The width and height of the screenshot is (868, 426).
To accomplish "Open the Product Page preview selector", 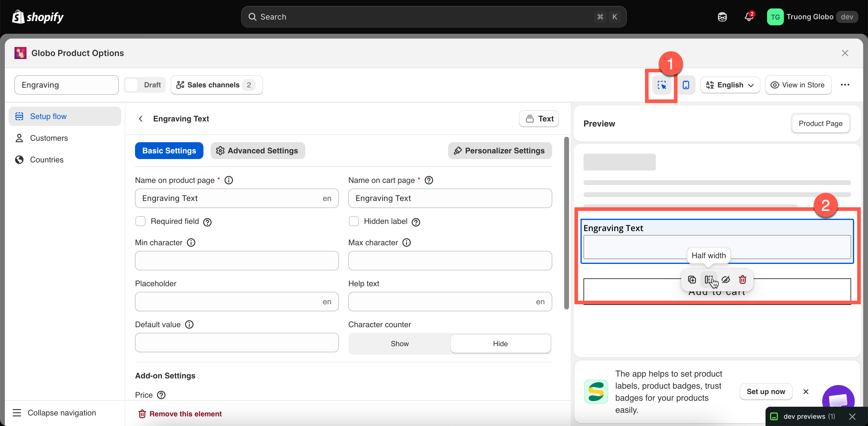I will coord(820,123).
